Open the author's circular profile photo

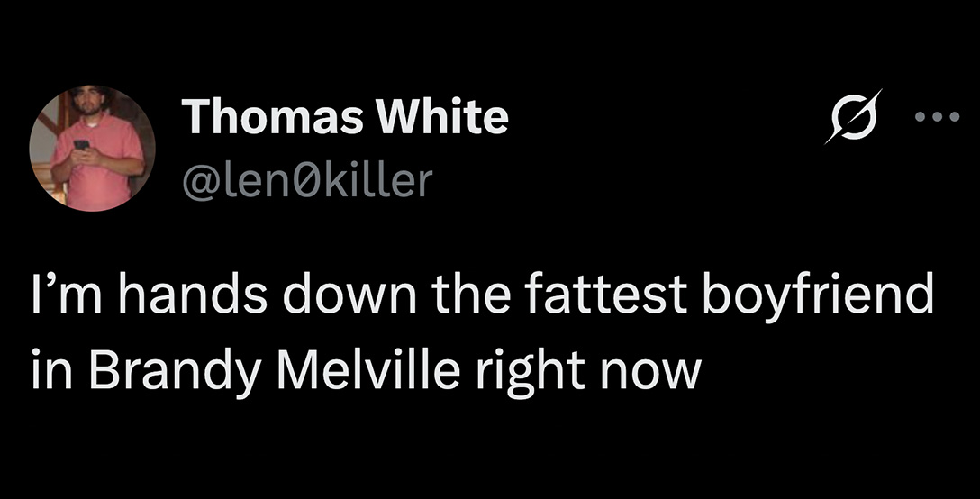tap(93, 149)
